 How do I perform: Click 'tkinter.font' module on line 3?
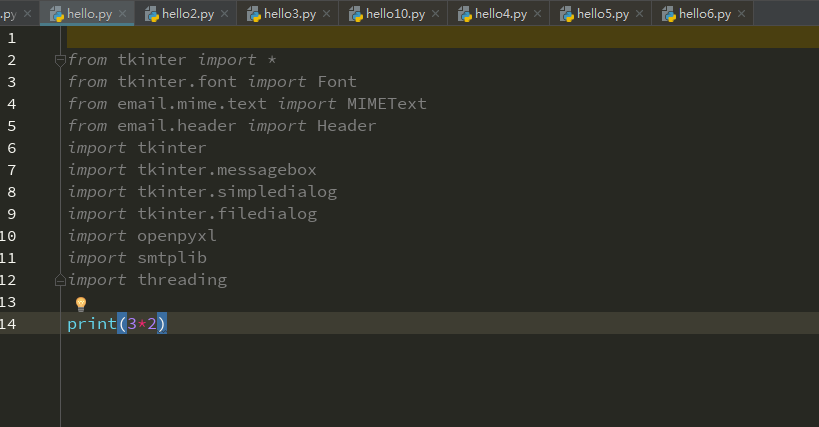point(177,82)
